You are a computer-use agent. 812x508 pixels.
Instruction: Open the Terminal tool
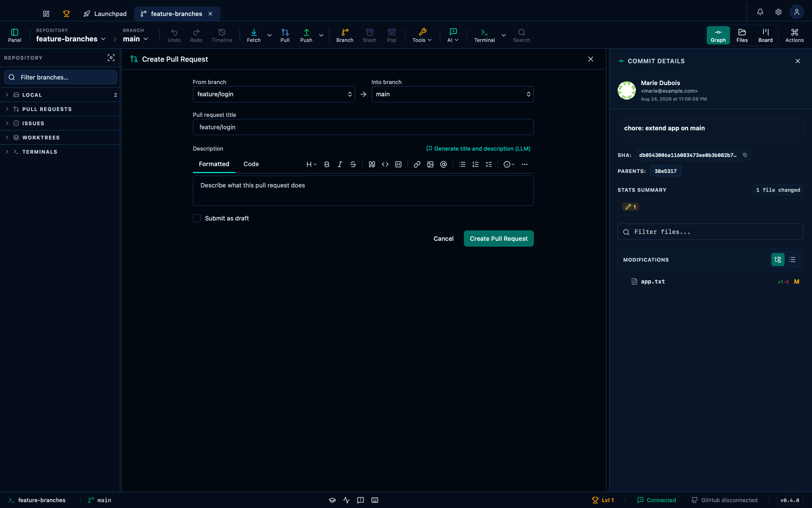coord(484,35)
